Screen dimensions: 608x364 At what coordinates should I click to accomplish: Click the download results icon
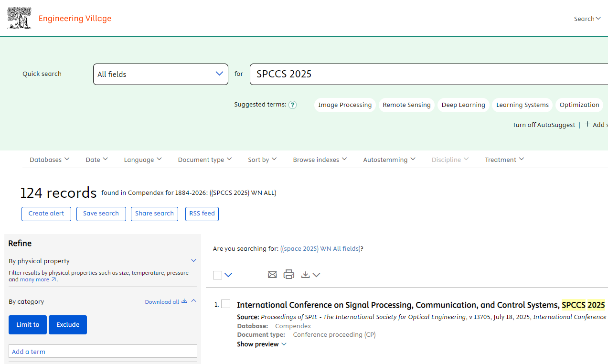(x=306, y=275)
